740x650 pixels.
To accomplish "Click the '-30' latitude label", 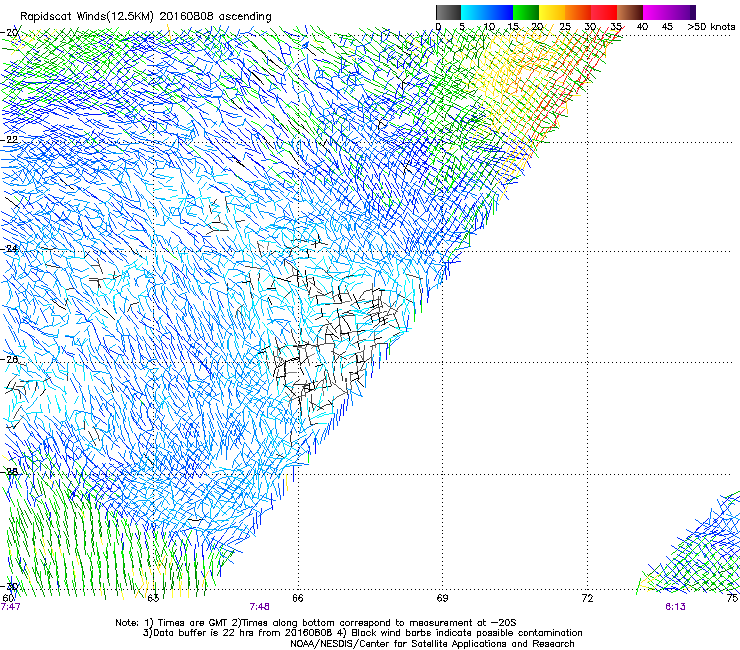I will pos(9,586).
